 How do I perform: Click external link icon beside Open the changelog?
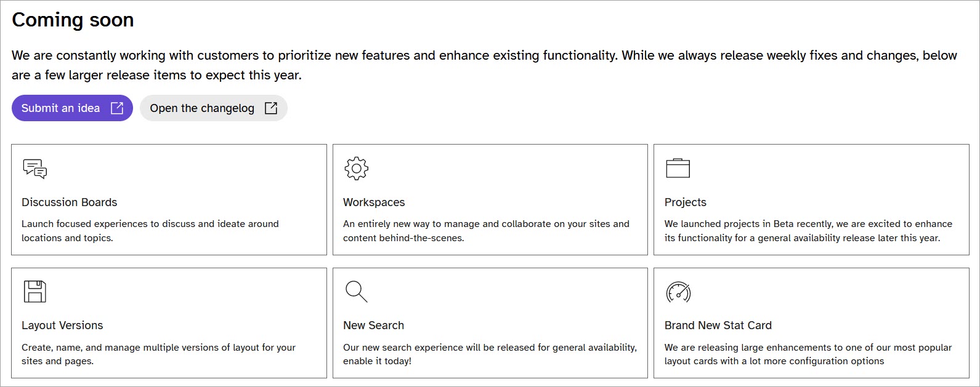(270, 108)
